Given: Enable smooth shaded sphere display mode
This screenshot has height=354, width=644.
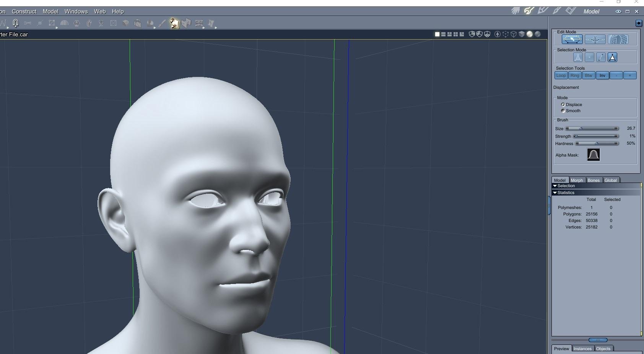Looking at the screenshot, I should [x=530, y=34].
